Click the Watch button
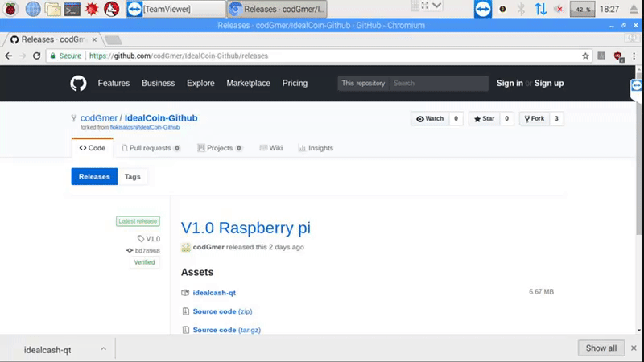This screenshot has width=644, height=362. pos(430,118)
